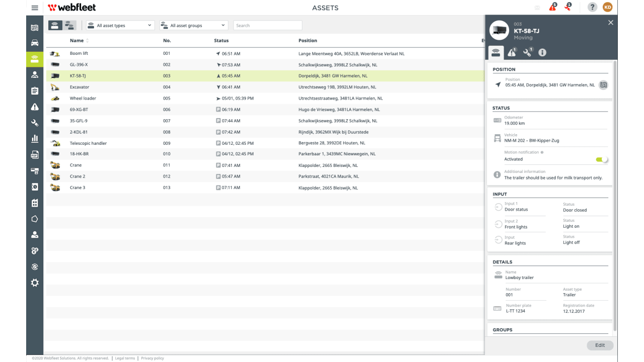Open the Privacy policy link
644x362 pixels.
[x=152, y=358]
